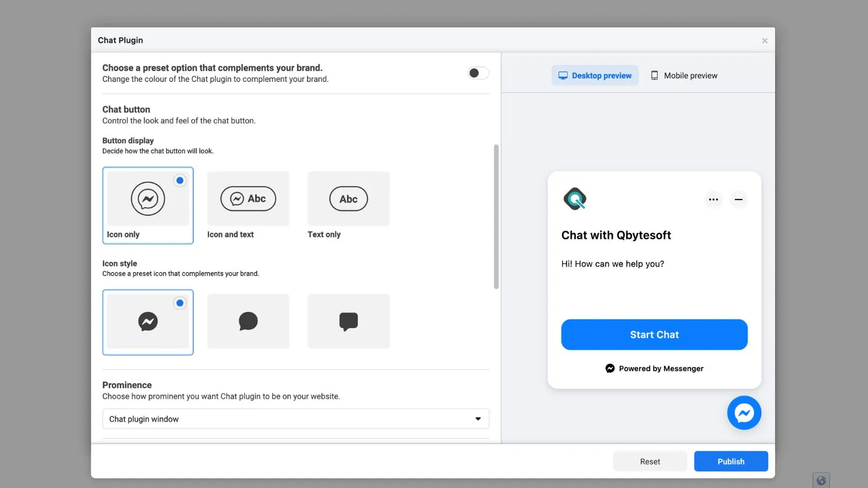
Task: Select the Messenger logo icon style
Action: 148,322
